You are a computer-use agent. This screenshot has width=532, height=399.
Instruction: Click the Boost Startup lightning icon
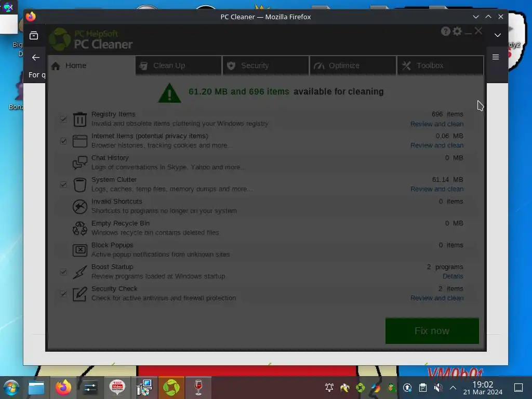pyautogui.click(x=80, y=272)
